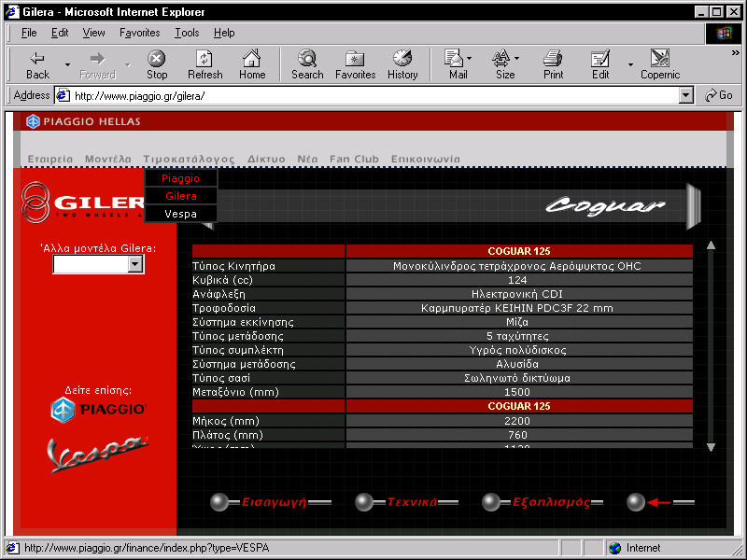747x560 pixels.
Task: Expand the address bar URL dropdown
Action: [x=685, y=96]
